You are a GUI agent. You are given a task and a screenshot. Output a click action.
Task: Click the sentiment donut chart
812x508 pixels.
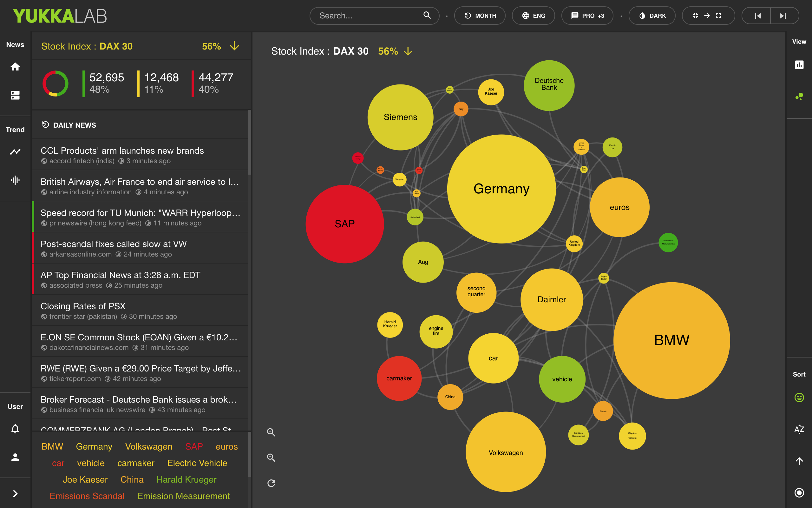pos(56,84)
